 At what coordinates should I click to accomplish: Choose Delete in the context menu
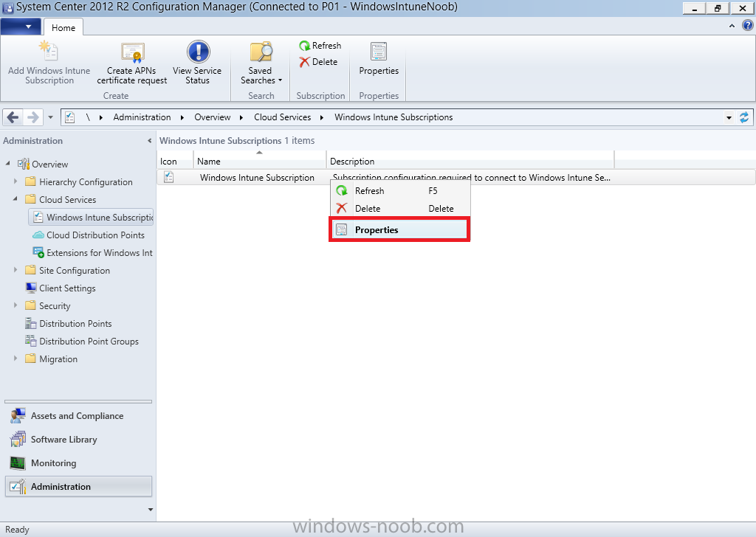pyautogui.click(x=399, y=209)
